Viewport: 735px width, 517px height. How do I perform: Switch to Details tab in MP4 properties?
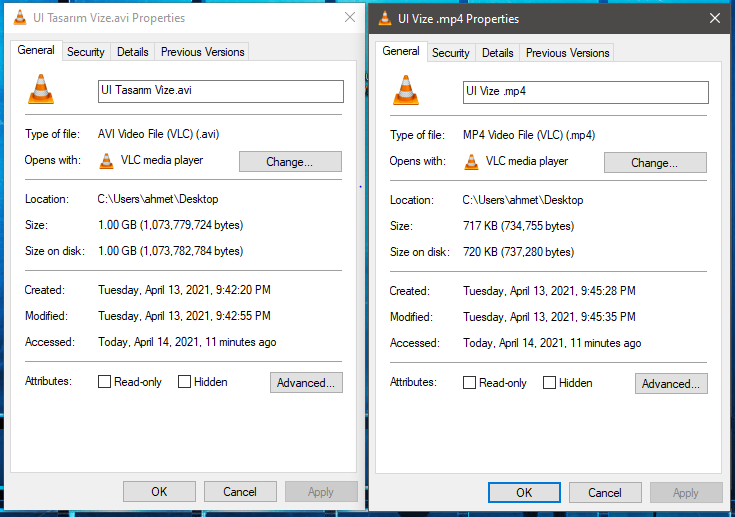click(x=497, y=53)
